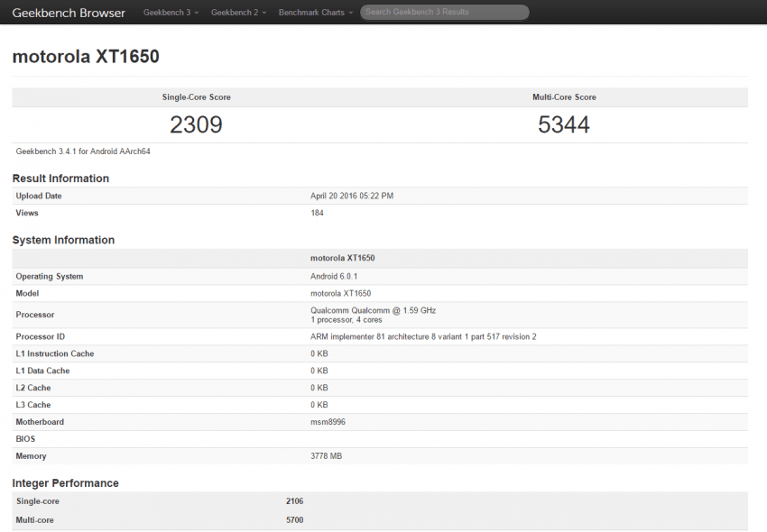Select the integer single-core score 2106
This screenshot has width=767, height=532.
[x=294, y=501]
